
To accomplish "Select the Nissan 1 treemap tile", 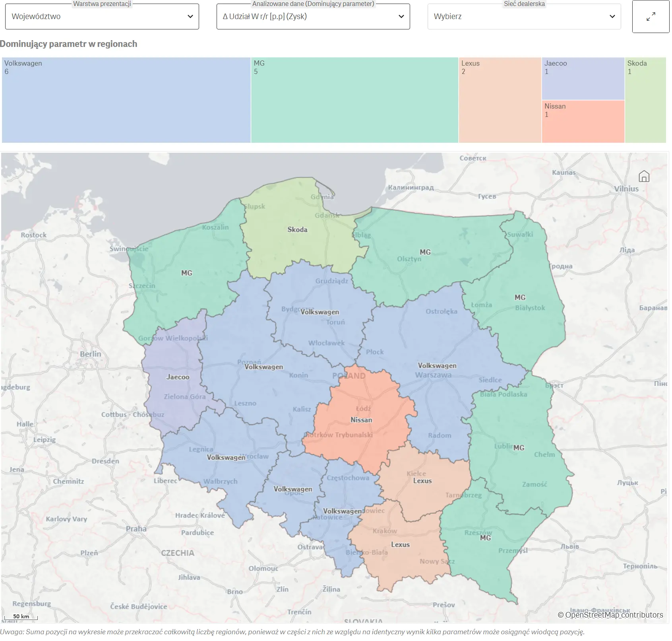I will (x=583, y=121).
